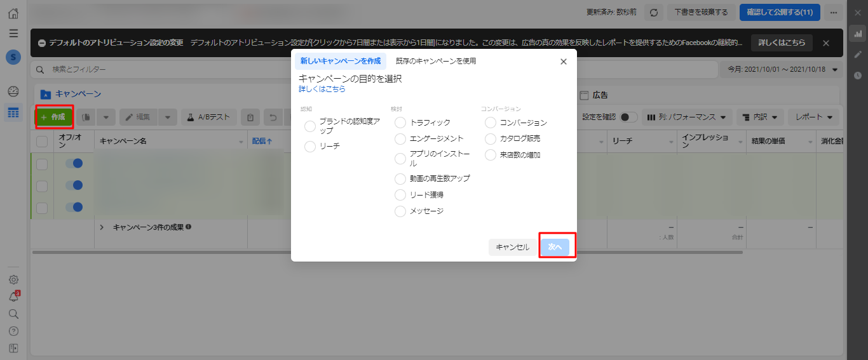The image size is (868, 360).
Task: Select the コンバージョン radio option
Action: (491, 122)
